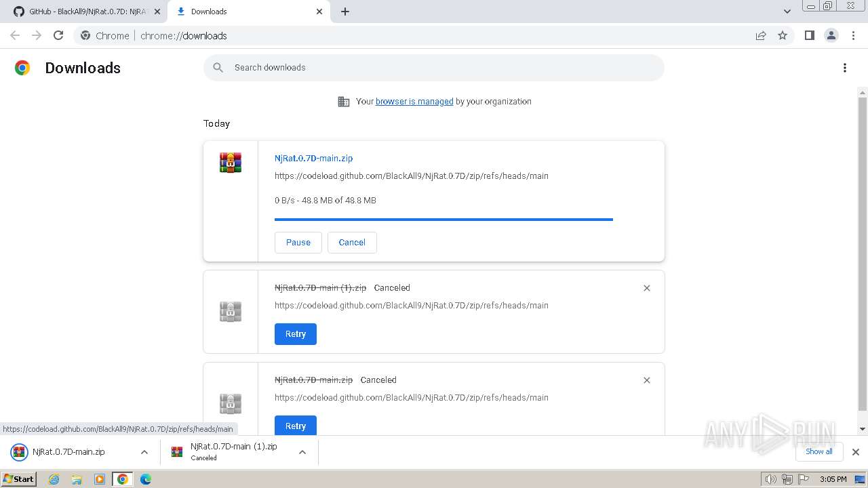This screenshot has height=488, width=868.
Task: Remove canceled NjRat.0.7D-main.zip entry
Action: point(647,380)
